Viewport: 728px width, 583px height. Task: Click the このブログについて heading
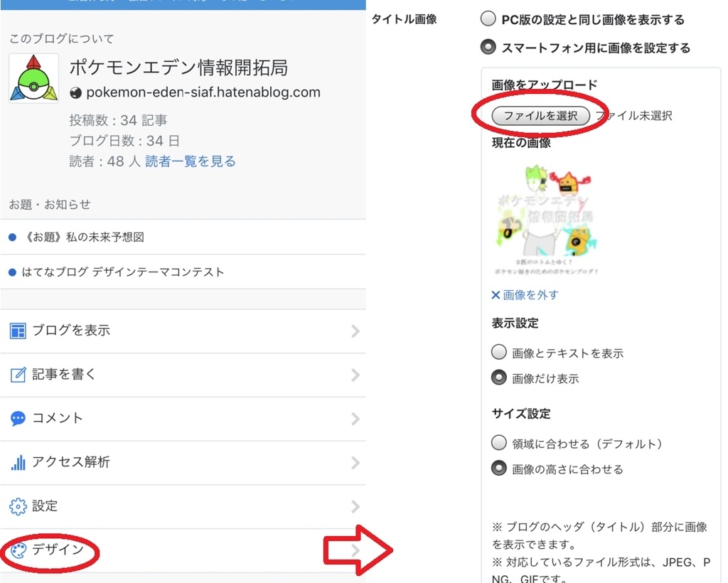click(x=62, y=38)
